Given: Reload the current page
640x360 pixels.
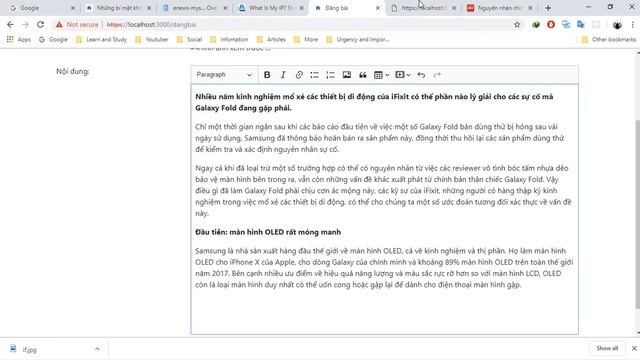Looking at the screenshot, I should (x=40, y=24).
